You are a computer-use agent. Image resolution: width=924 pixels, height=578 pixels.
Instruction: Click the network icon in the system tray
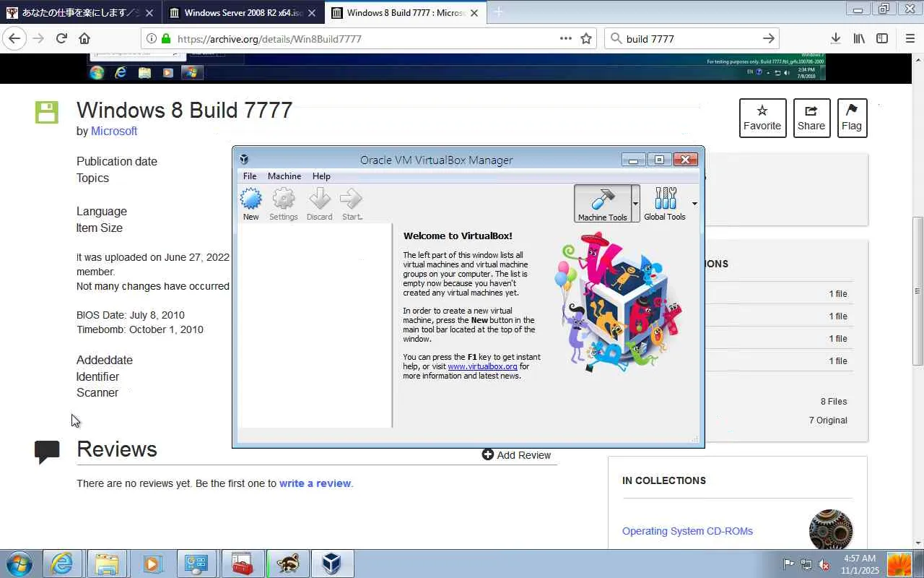pyautogui.click(x=806, y=564)
